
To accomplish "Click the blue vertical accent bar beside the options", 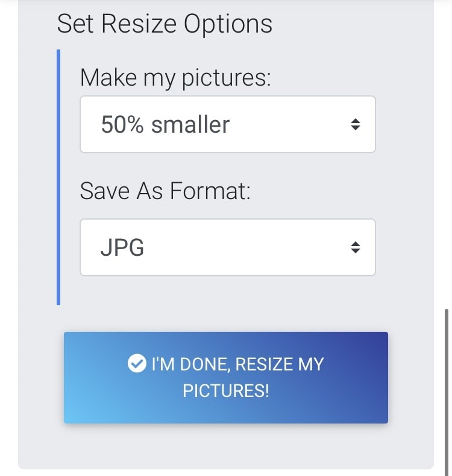I will [x=58, y=177].
